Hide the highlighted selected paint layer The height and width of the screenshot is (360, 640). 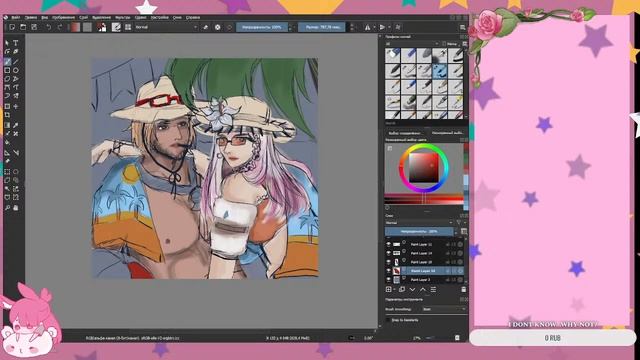pos(389,271)
